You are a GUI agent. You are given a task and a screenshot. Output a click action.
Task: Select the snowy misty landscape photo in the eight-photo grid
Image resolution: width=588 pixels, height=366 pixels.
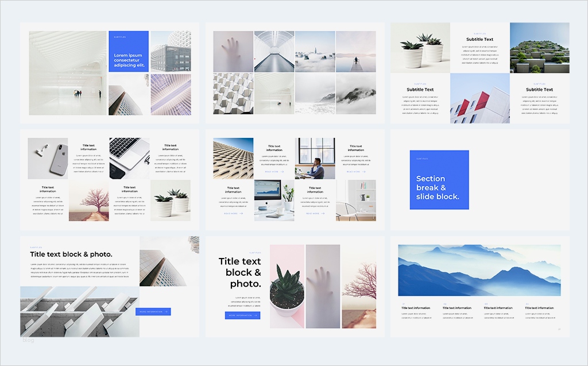[x=315, y=94]
